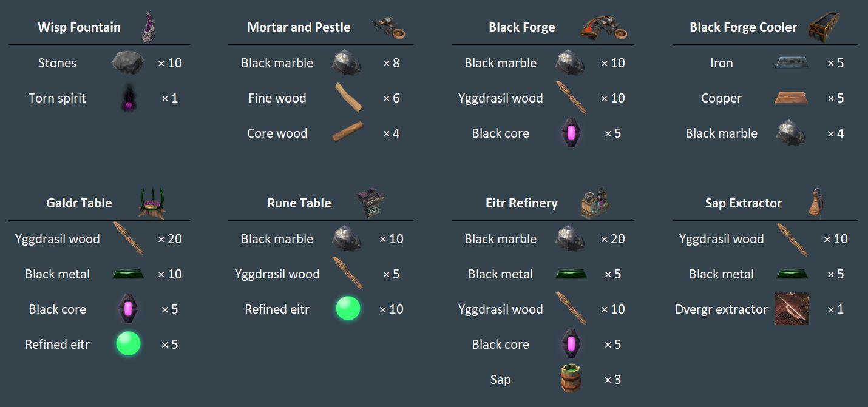Click the "Eitr Refinery" heading text
The width and height of the screenshot is (868, 407).
tap(521, 203)
